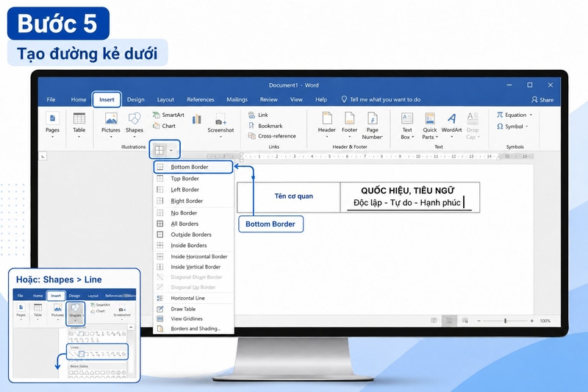This screenshot has width=588, height=392.
Task: Switch to Web Layout view in status bar
Action: point(465,321)
